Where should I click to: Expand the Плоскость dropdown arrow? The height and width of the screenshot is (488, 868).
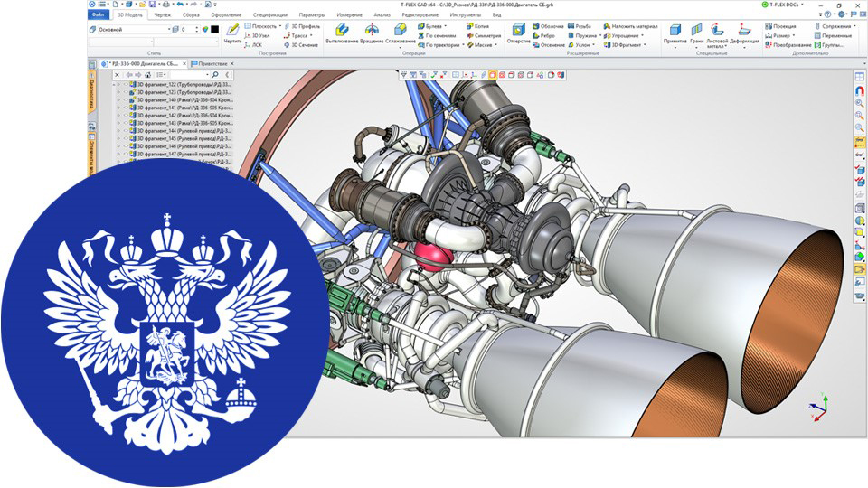click(280, 26)
